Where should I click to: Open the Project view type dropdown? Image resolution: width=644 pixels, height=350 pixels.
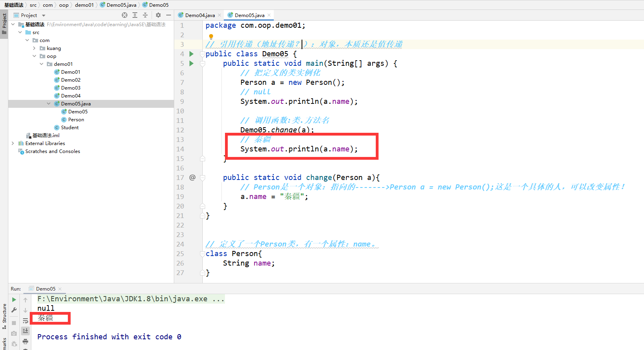tap(44, 15)
